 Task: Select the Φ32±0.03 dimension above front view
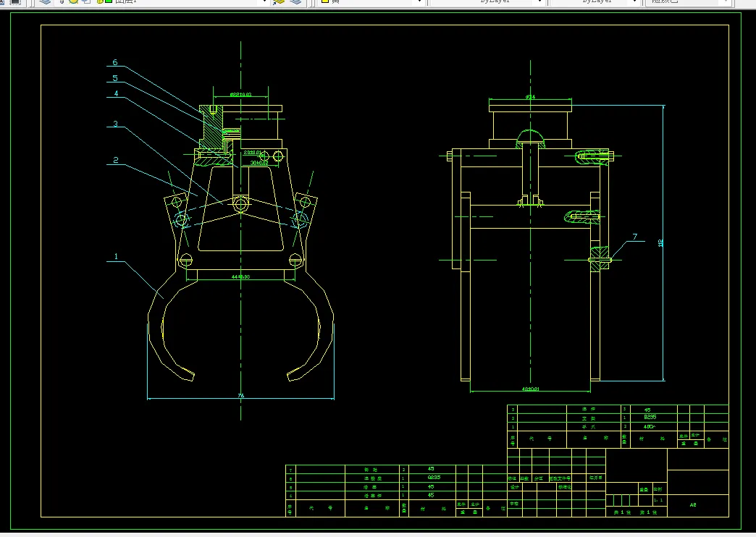click(x=240, y=95)
